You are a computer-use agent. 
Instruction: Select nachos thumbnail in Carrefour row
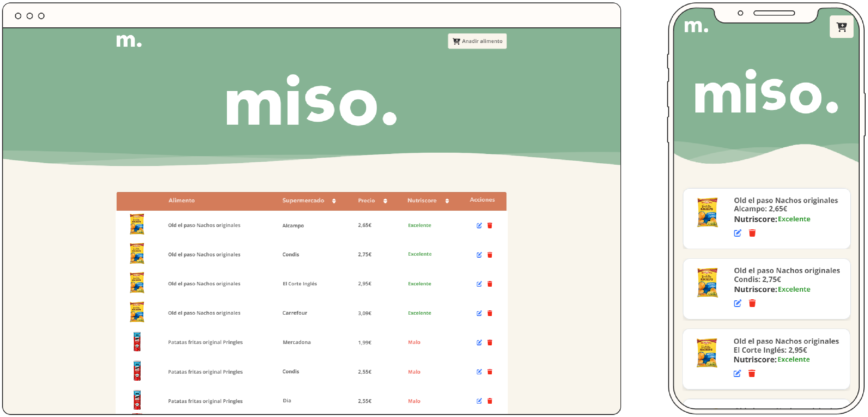coord(137,312)
